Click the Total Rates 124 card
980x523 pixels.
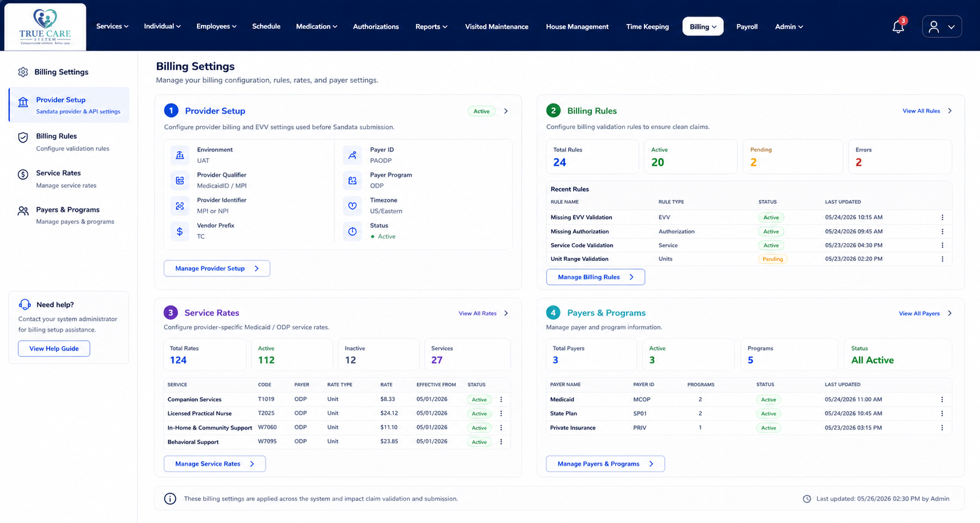point(205,355)
